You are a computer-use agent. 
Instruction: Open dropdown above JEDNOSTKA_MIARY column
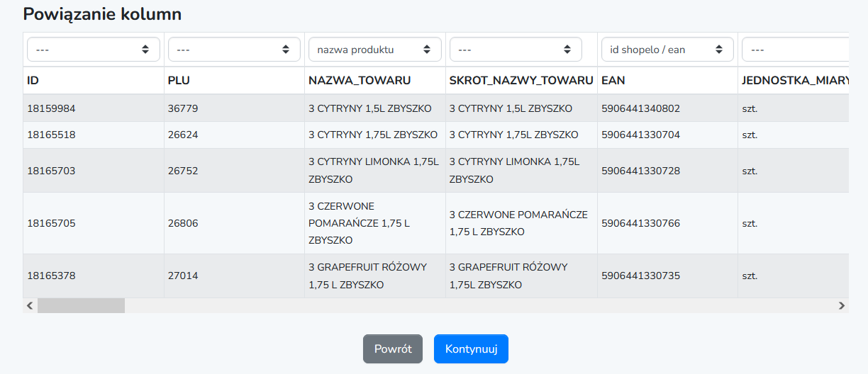click(x=794, y=50)
